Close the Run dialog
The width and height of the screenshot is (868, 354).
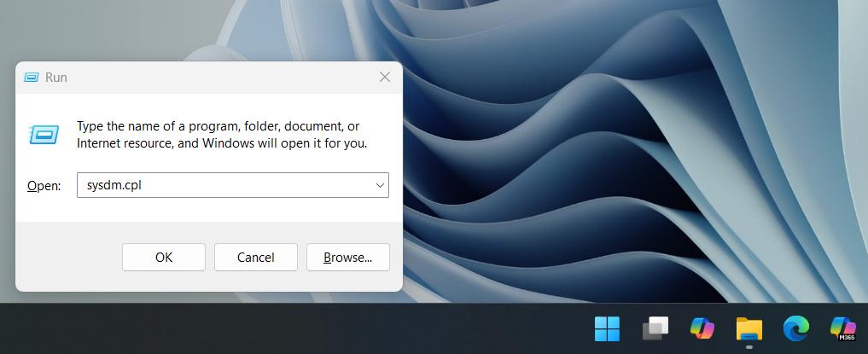pyautogui.click(x=385, y=77)
